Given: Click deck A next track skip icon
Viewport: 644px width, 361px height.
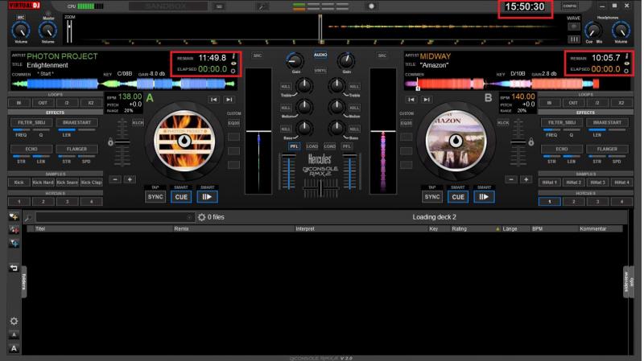Looking at the screenshot, I should coord(229,100).
